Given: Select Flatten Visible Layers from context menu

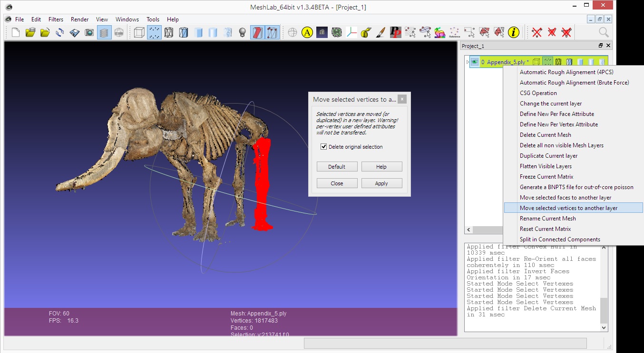Looking at the screenshot, I should click(x=546, y=166).
